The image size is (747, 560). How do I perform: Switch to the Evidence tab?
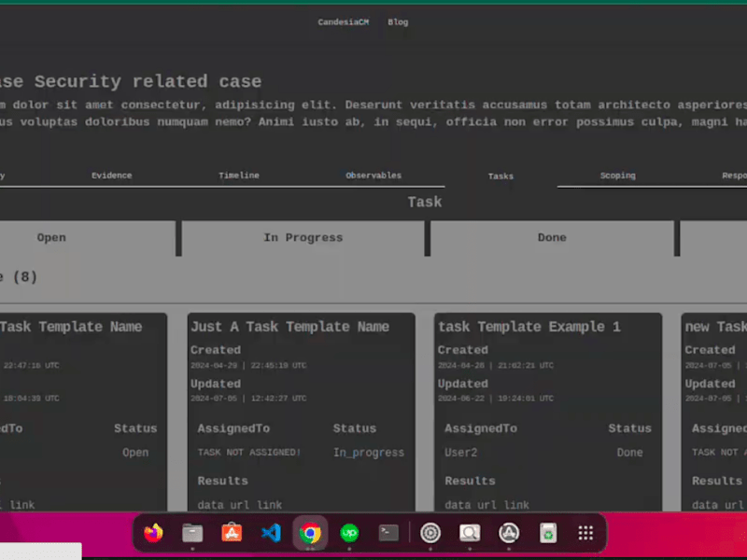coord(111,175)
